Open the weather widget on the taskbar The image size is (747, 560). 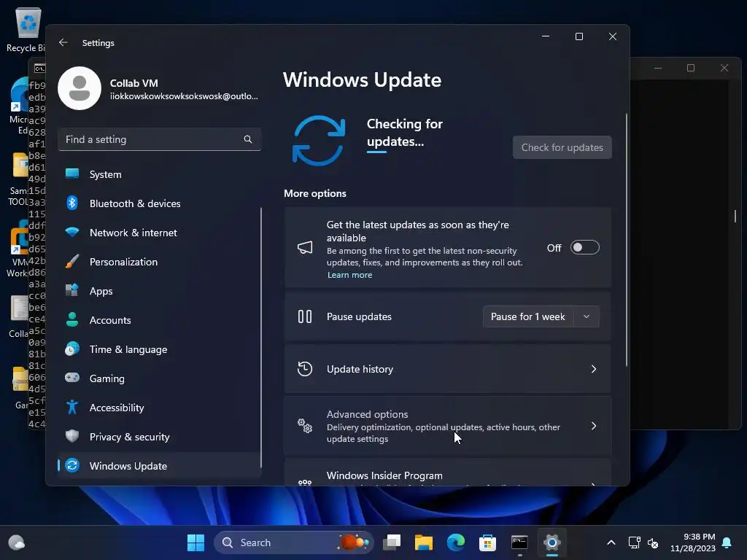(17, 542)
